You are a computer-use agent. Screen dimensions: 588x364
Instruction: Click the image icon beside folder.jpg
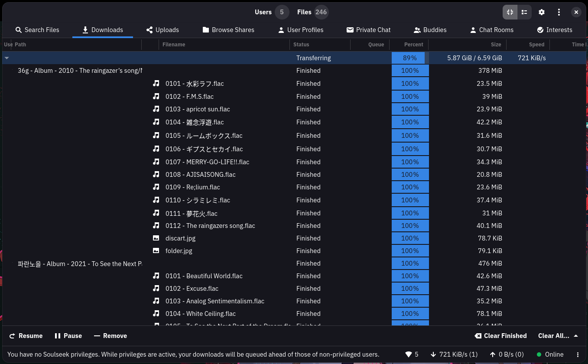[156, 250]
